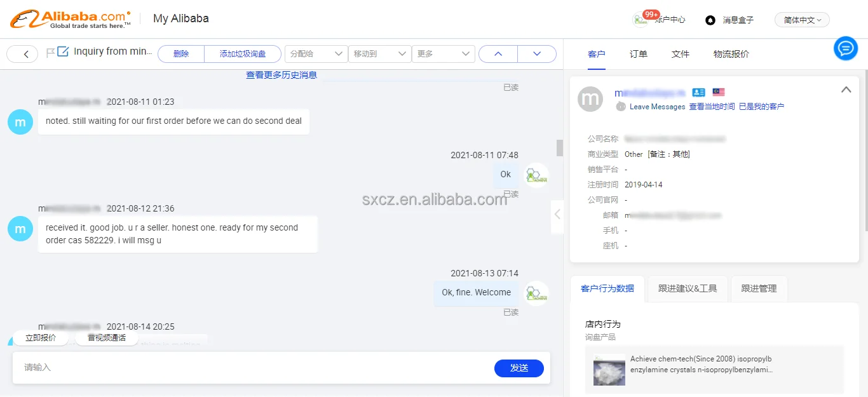868x397 pixels.
Task: Open the blue chat bubble icon
Action: [x=846, y=48]
